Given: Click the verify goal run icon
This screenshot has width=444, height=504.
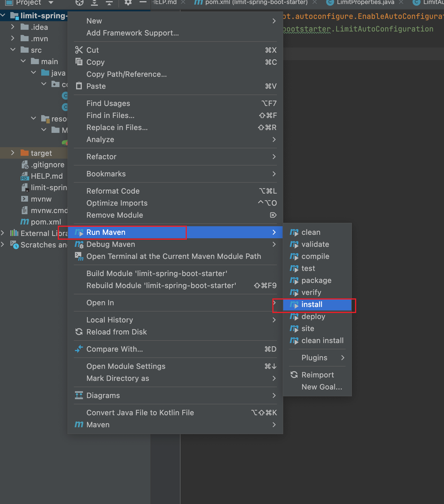Looking at the screenshot, I should click(x=294, y=292).
